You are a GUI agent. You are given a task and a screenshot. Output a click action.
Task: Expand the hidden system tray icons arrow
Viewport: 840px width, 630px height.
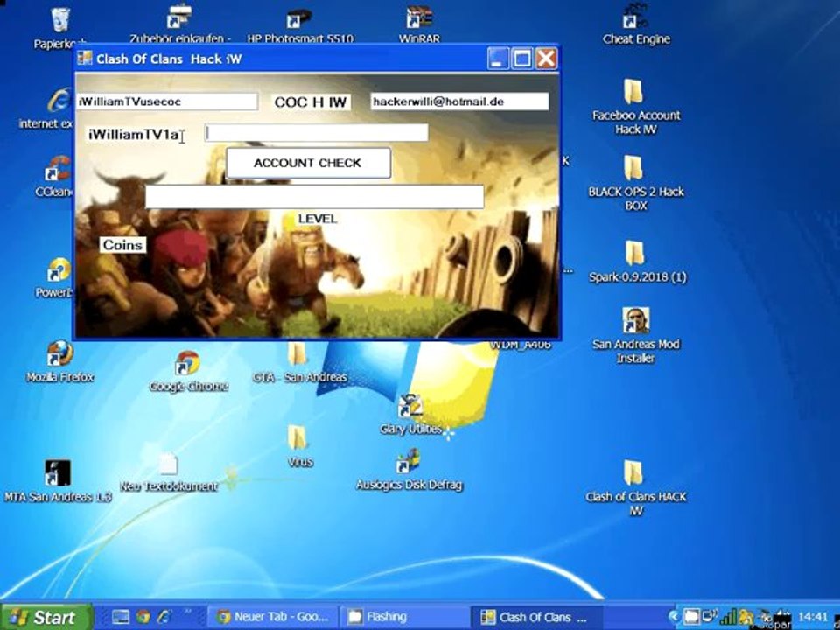[674, 617]
